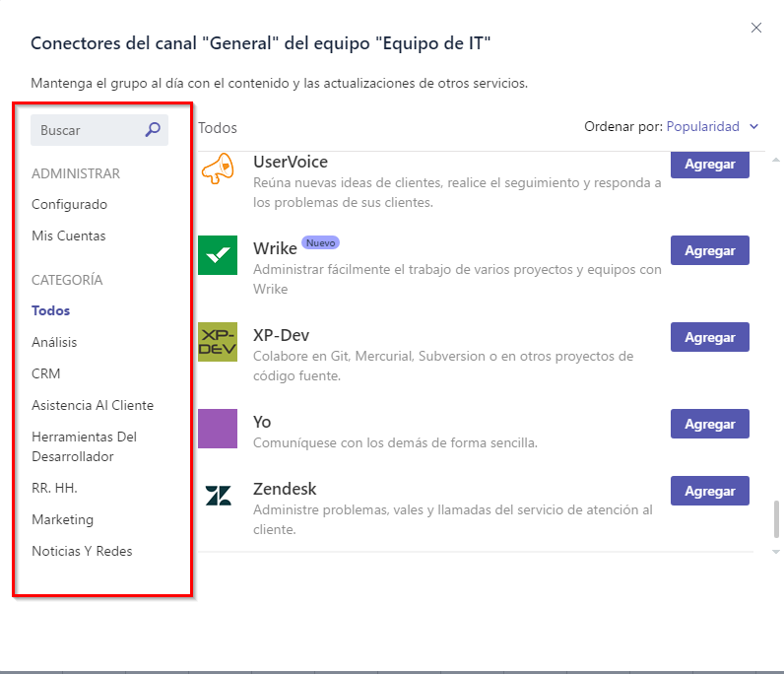Click the dialog title Conectores del canal

coord(260,43)
